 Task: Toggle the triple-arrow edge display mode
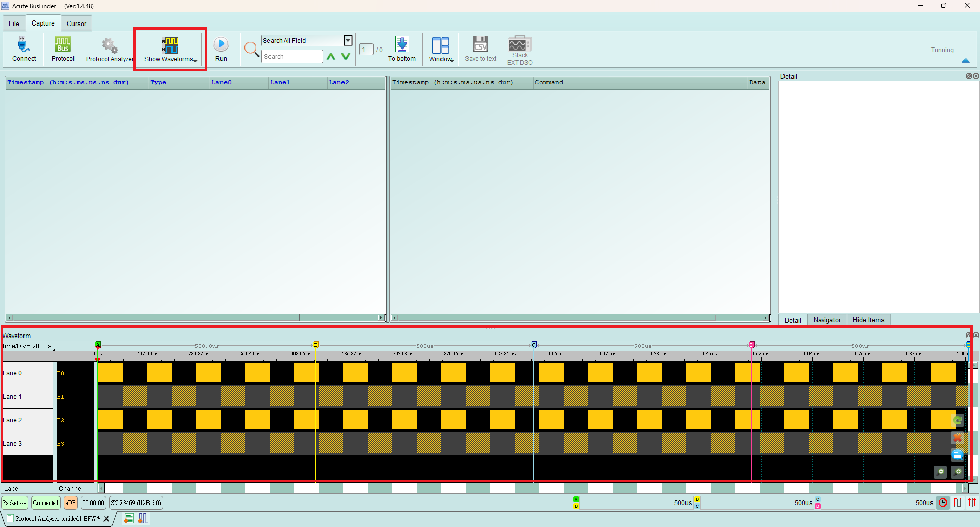(972, 503)
